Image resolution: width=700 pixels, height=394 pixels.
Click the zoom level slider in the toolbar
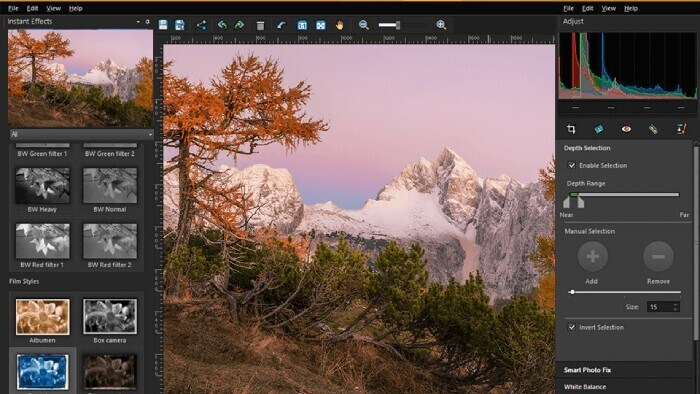click(402, 25)
